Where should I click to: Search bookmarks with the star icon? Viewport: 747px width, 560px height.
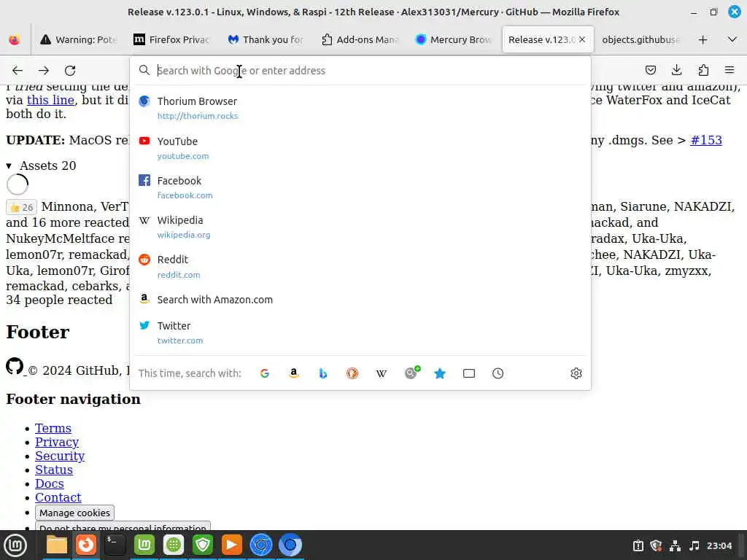coord(440,373)
